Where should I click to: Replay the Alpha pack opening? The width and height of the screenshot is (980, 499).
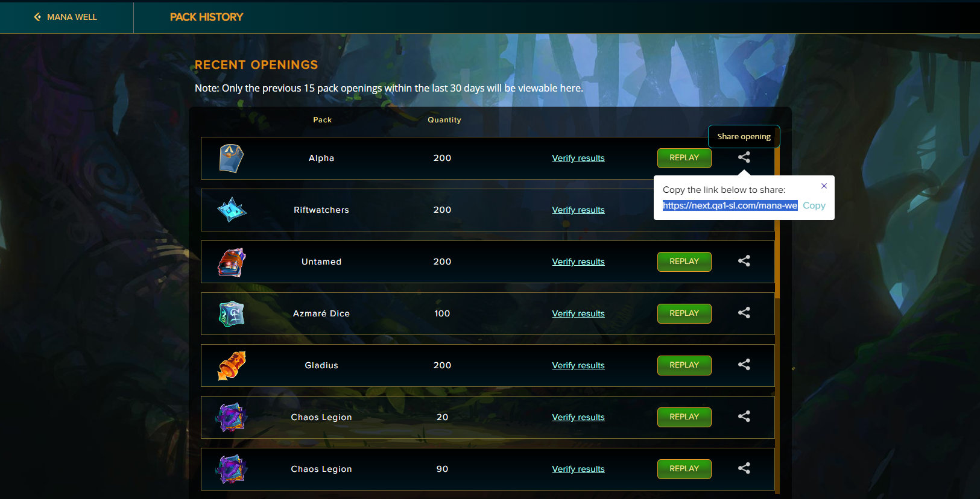pos(684,158)
